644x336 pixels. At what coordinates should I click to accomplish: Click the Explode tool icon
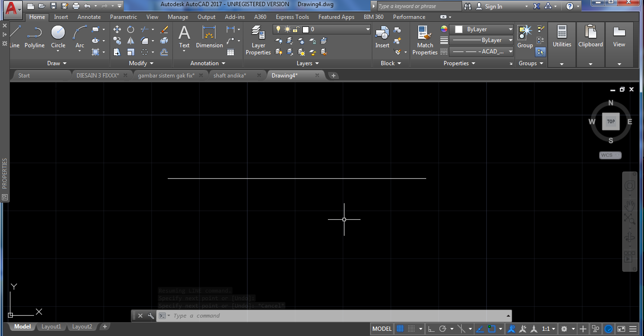164,41
